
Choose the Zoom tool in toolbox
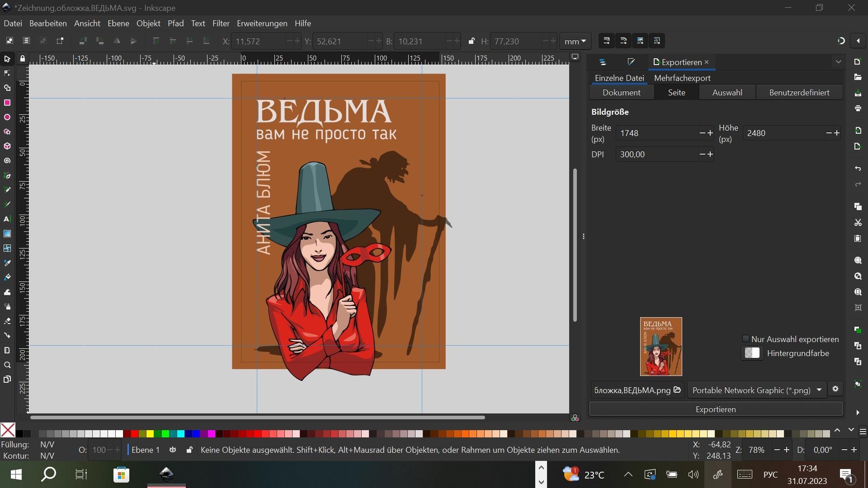[7, 365]
